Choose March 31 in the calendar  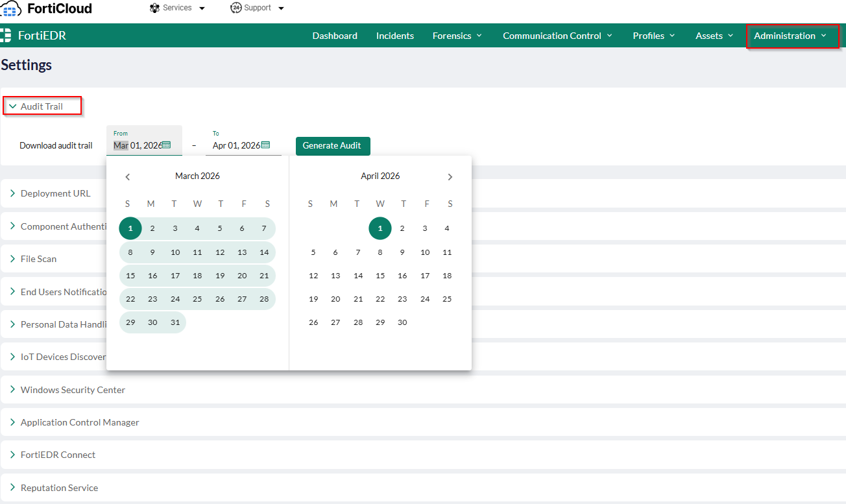(175, 322)
